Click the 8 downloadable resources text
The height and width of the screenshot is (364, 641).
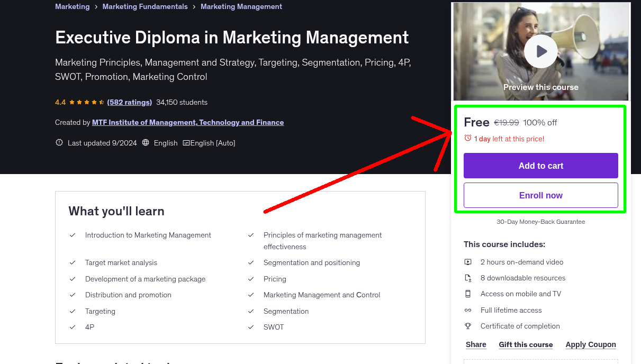coord(523,278)
